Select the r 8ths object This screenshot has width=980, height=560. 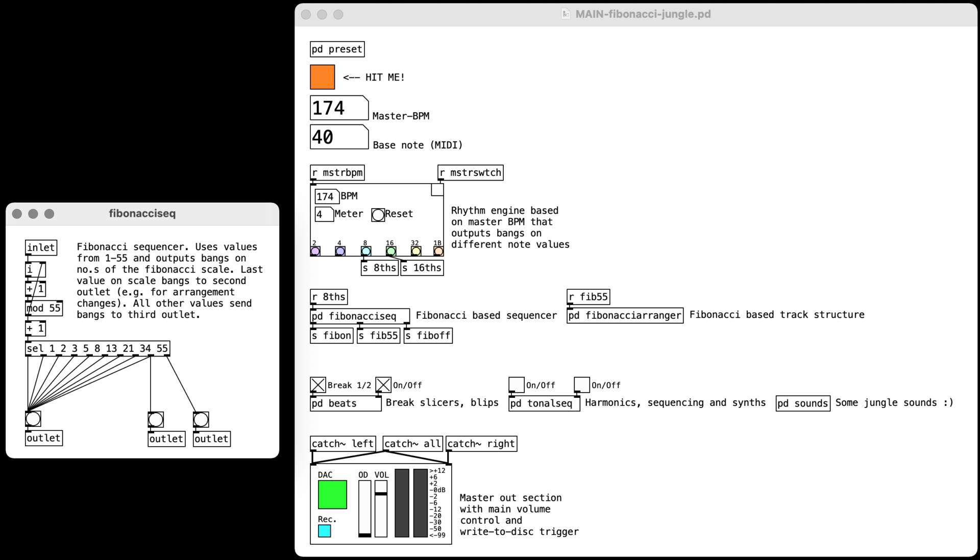point(329,297)
